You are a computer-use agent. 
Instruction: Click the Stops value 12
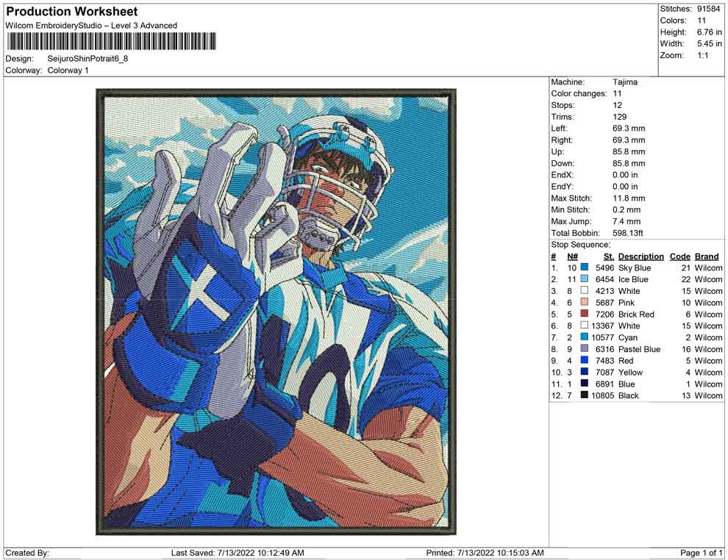(x=617, y=105)
